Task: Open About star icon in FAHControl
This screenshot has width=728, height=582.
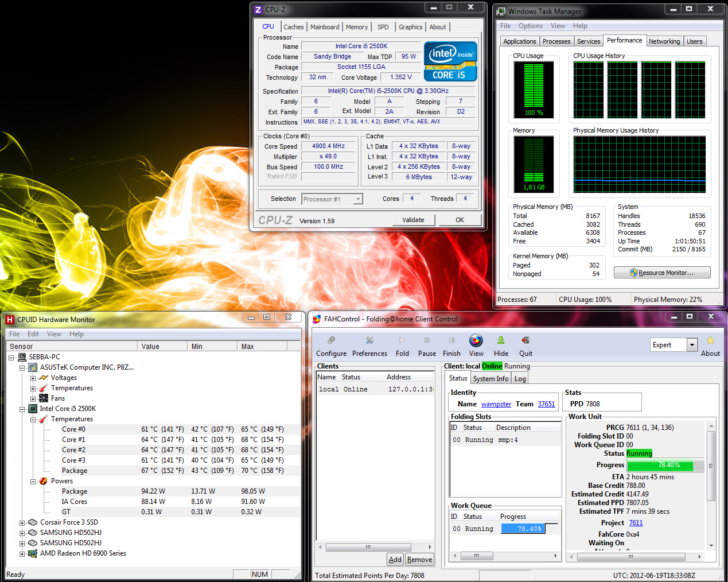Action: point(710,340)
